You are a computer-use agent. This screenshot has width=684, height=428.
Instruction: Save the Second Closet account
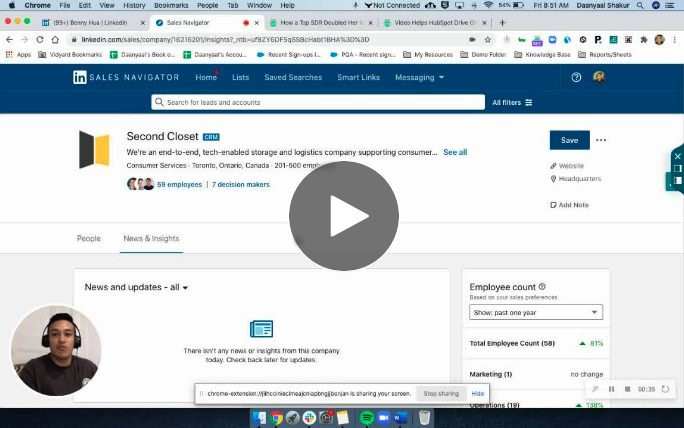pos(570,140)
